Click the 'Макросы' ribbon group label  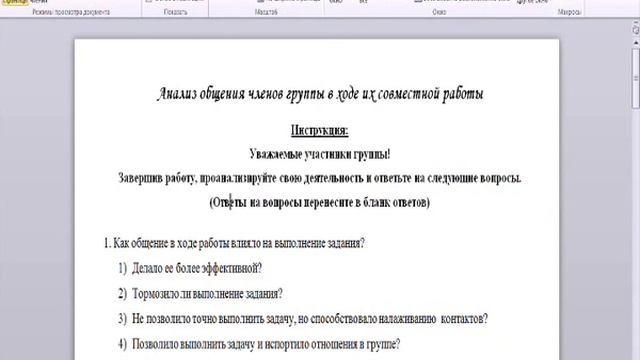point(569,12)
